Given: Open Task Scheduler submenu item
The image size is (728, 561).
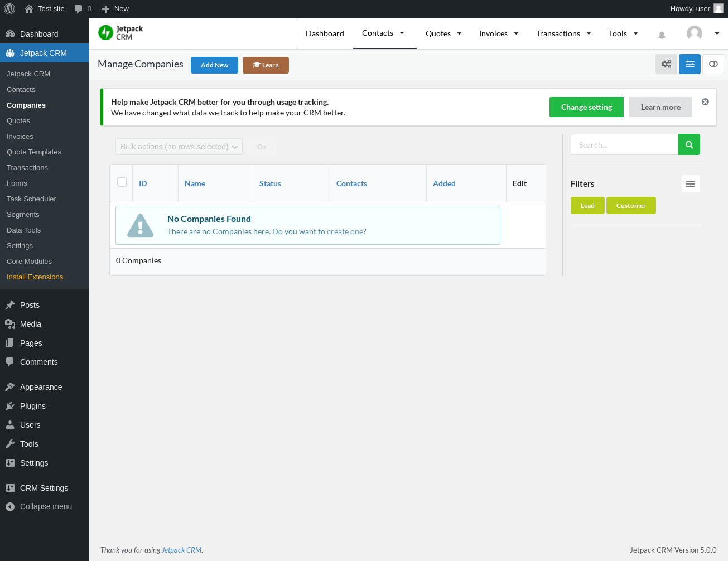Looking at the screenshot, I should 45,199.
